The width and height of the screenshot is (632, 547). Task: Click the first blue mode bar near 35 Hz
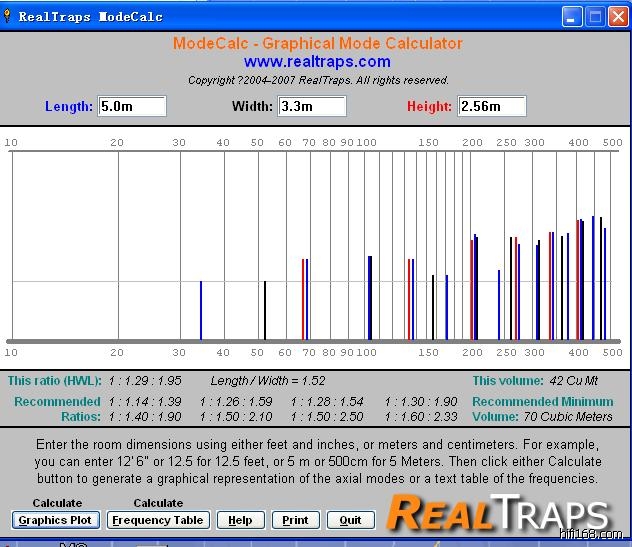[201, 310]
